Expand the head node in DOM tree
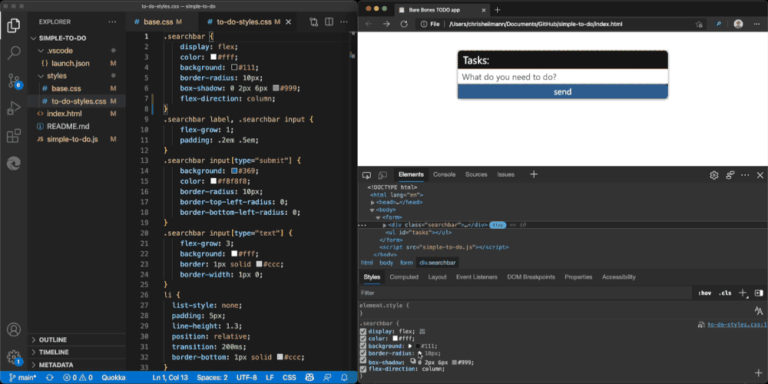768x384 pixels. [x=373, y=202]
